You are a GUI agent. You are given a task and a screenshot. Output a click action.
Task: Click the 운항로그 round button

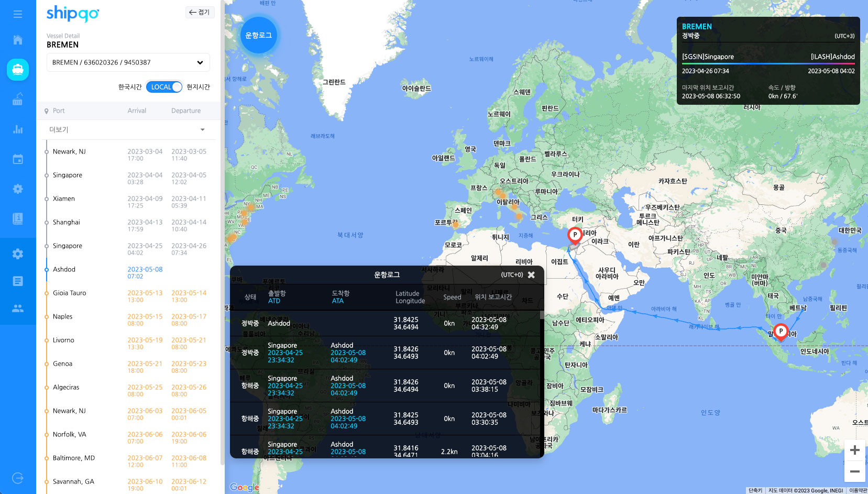[x=258, y=35]
